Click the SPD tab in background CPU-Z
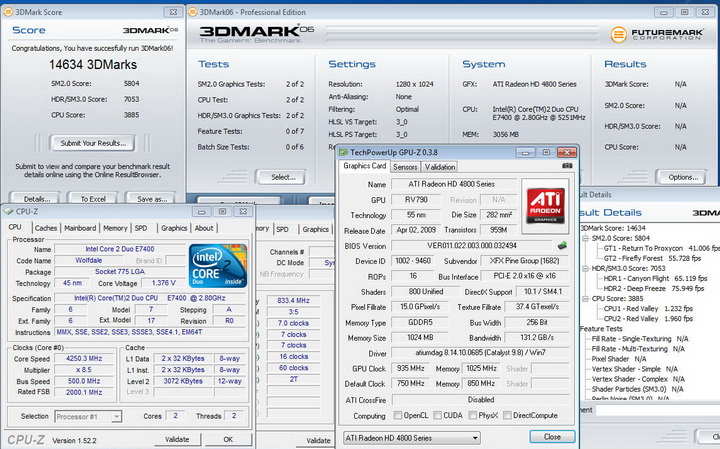 pos(282,229)
